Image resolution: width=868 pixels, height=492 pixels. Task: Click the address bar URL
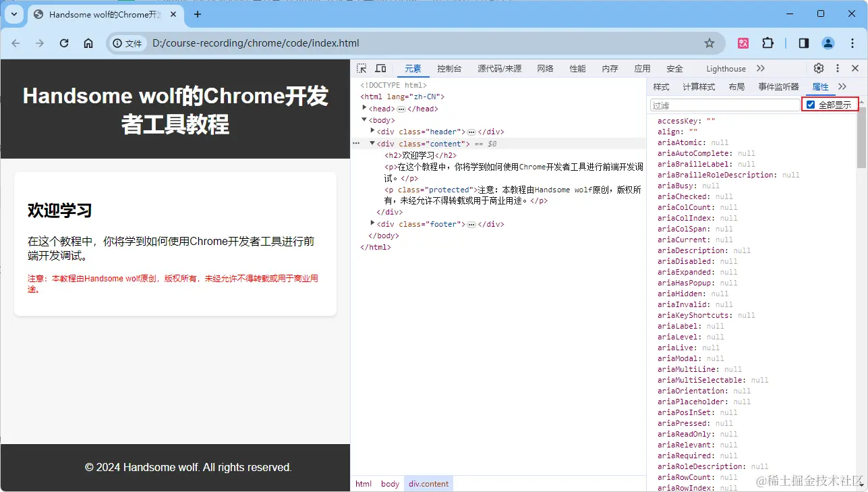(x=256, y=43)
